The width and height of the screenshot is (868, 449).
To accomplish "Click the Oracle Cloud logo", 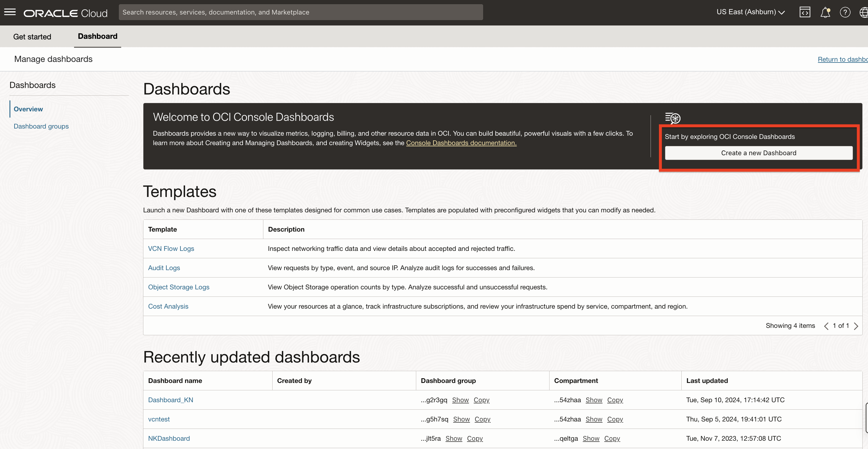I will (65, 13).
